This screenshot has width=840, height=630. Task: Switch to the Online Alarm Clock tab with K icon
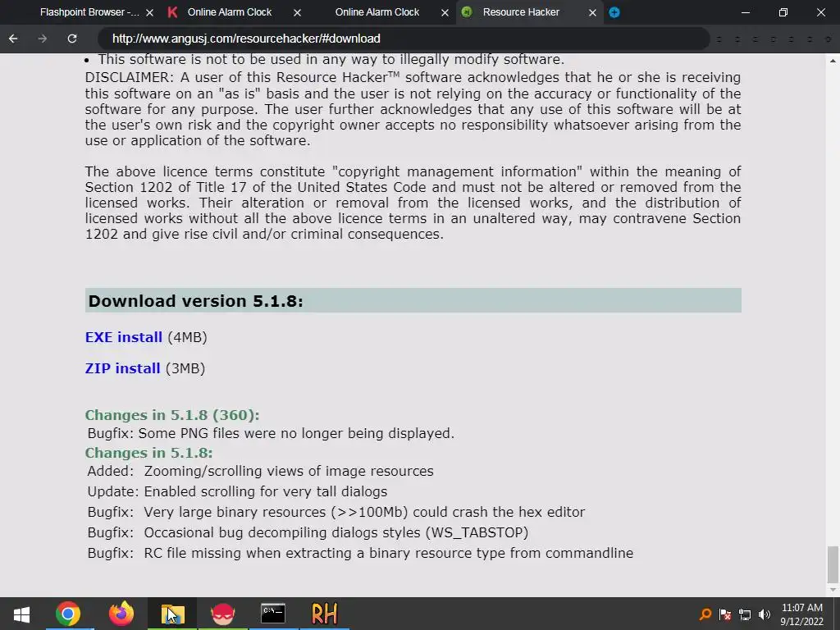click(x=230, y=12)
